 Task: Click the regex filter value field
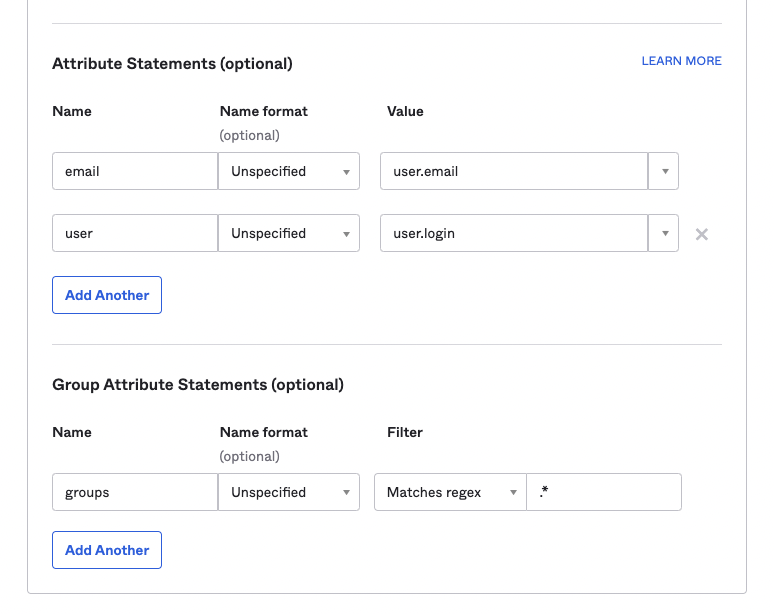[604, 492]
